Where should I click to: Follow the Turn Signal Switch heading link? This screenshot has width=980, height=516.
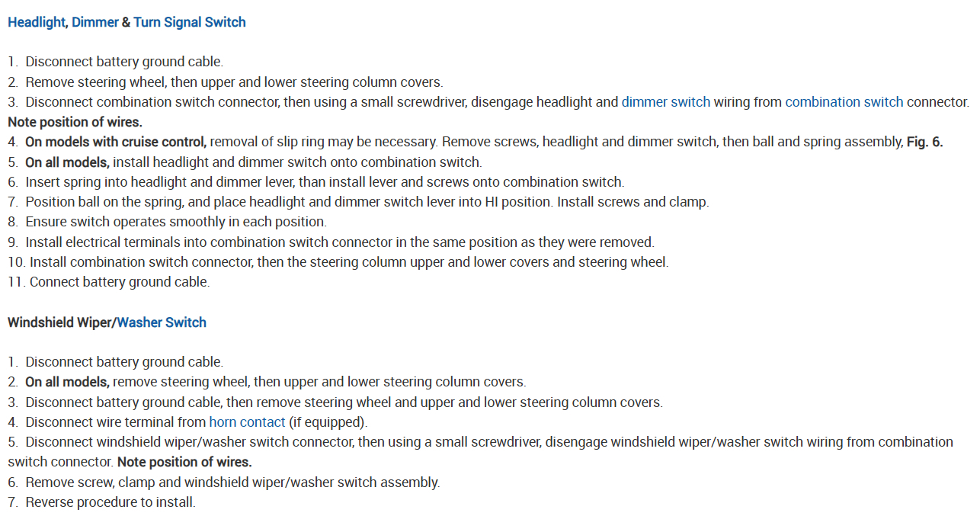[x=189, y=22]
